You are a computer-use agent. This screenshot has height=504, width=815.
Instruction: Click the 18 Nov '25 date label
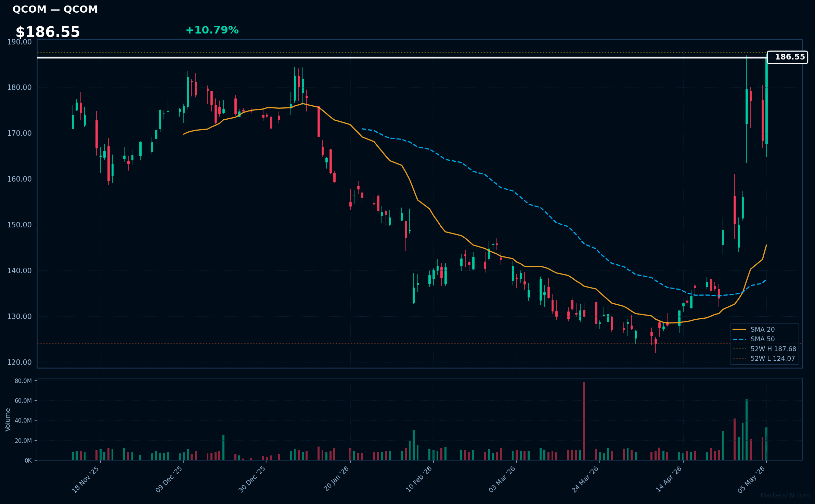point(86,479)
